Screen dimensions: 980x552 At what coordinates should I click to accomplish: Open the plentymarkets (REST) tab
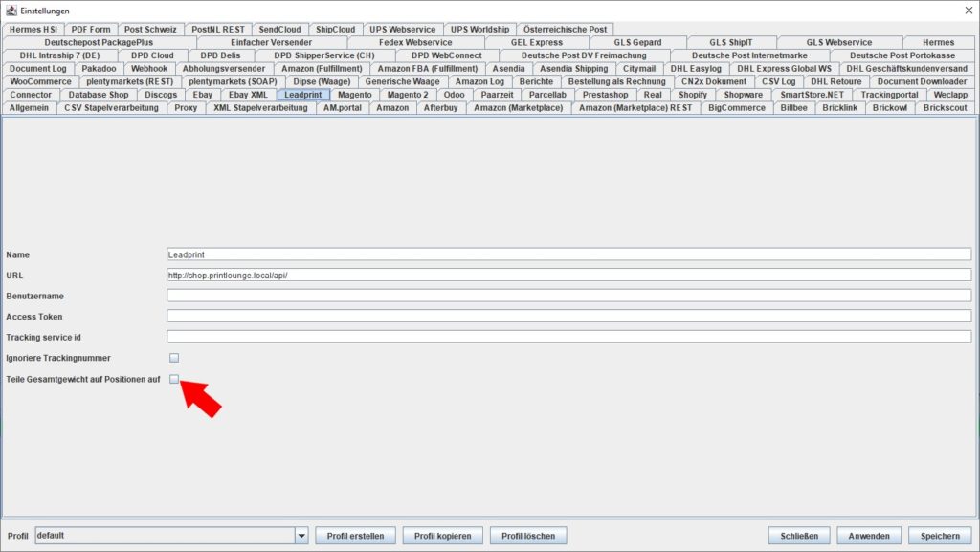[129, 81]
